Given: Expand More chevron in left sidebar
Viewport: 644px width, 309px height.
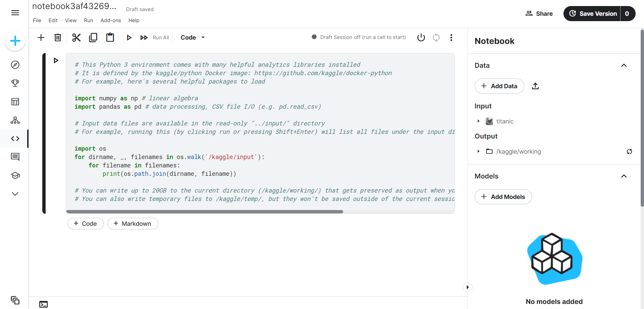Looking at the screenshot, I should pos(15,194).
